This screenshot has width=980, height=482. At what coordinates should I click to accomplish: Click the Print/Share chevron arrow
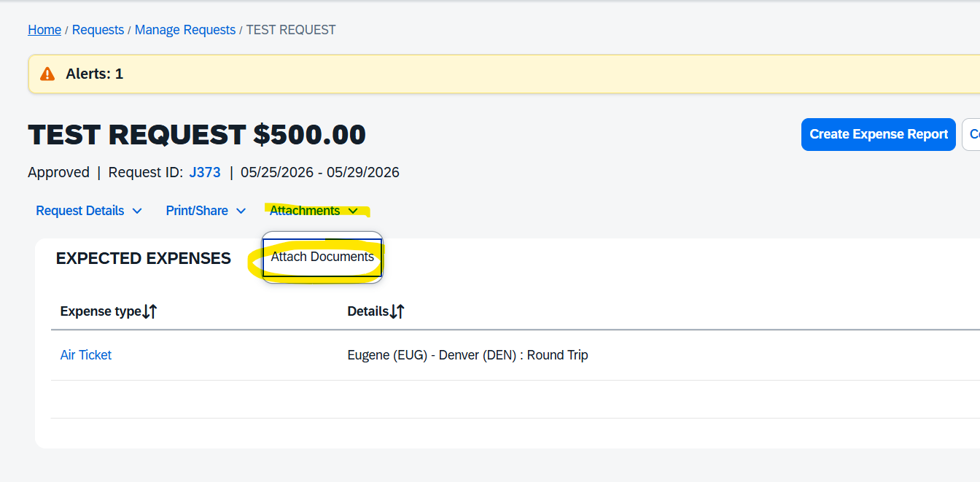(x=241, y=211)
